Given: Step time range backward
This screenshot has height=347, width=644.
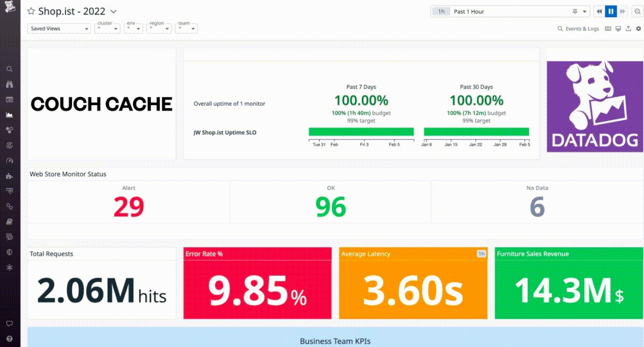Looking at the screenshot, I should point(600,12).
